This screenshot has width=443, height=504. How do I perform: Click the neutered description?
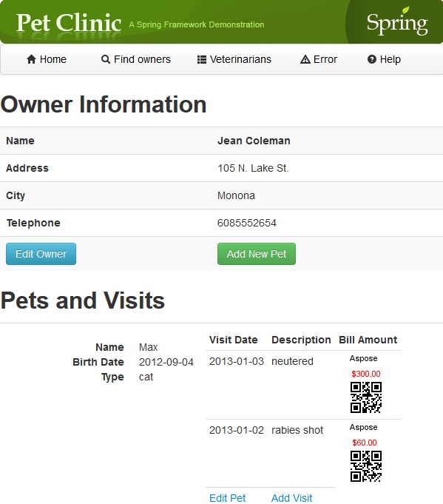click(292, 361)
